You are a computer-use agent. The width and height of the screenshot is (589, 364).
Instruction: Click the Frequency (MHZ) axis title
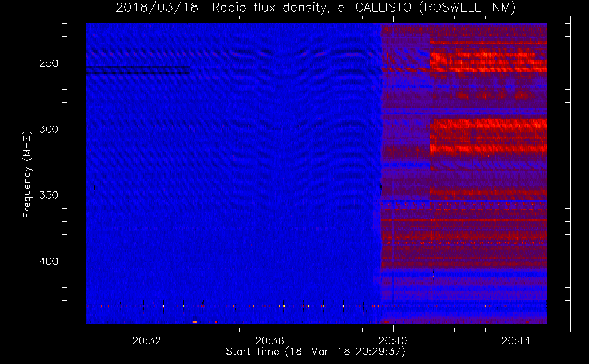pos(27,175)
